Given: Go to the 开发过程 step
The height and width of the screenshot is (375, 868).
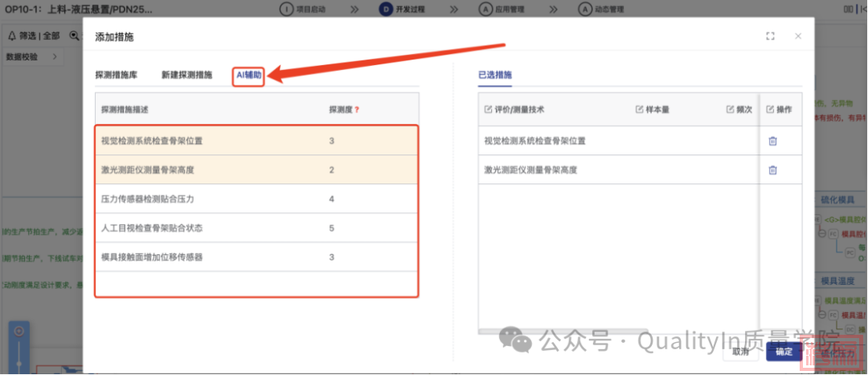Looking at the screenshot, I should click(x=403, y=9).
